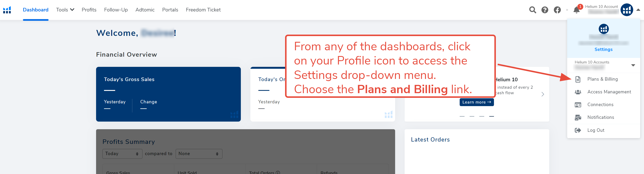Open the Freedom Ticket menu item
Screen dimensions: 644x174
[203, 10]
